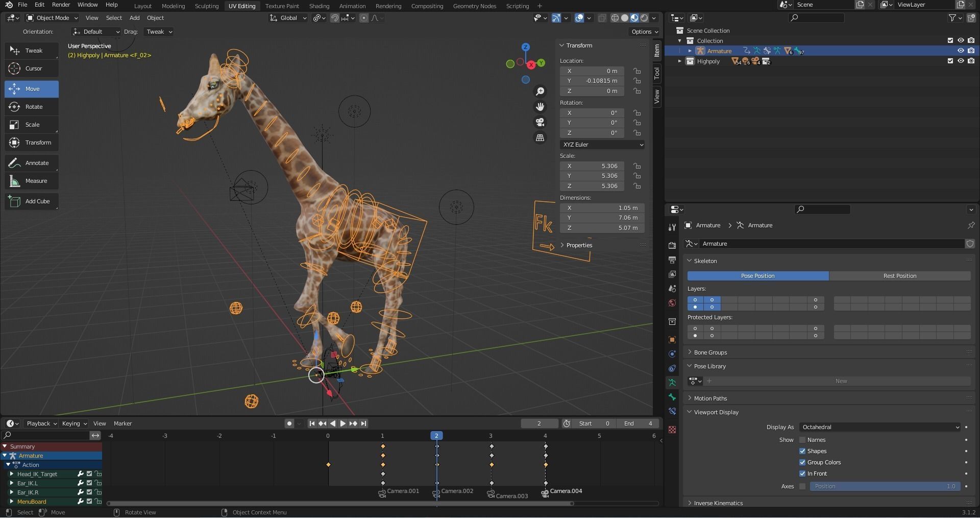Choose the Measure tool

point(32,181)
